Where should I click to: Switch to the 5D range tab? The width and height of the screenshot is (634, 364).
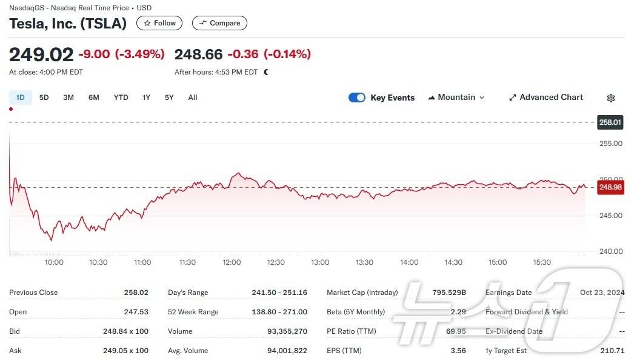pyautogui.click(x=44, y=98)
